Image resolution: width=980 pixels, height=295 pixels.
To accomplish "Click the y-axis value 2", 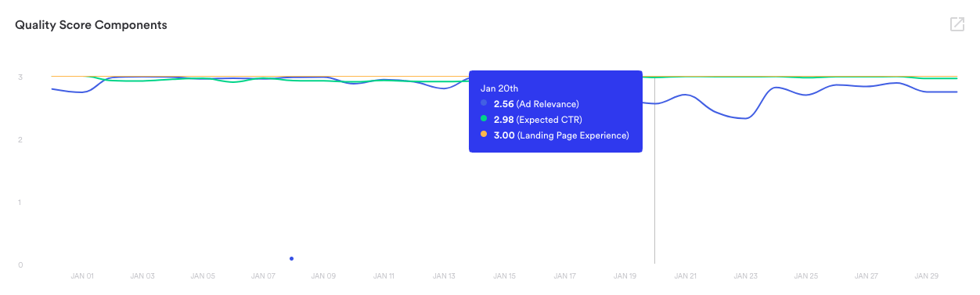I will pyautogui.click(x=20, y=139).
